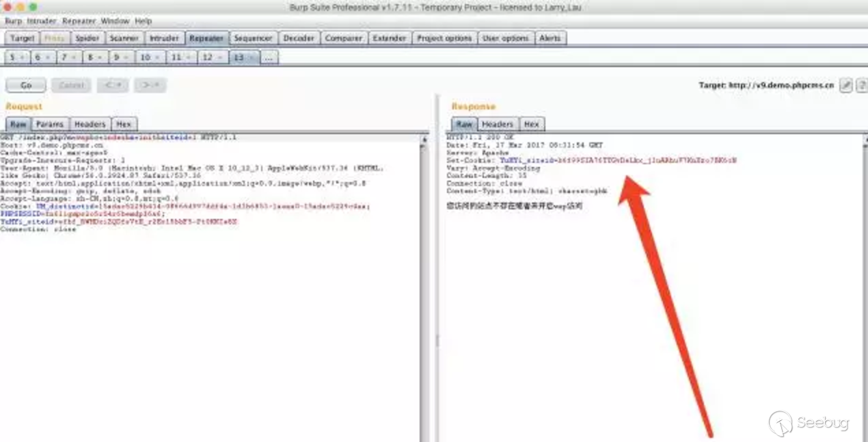Viewport: 868px width, 442px height.
Task: Click the Request pane vertical scrollbar
Action: [x=425, y=287]
